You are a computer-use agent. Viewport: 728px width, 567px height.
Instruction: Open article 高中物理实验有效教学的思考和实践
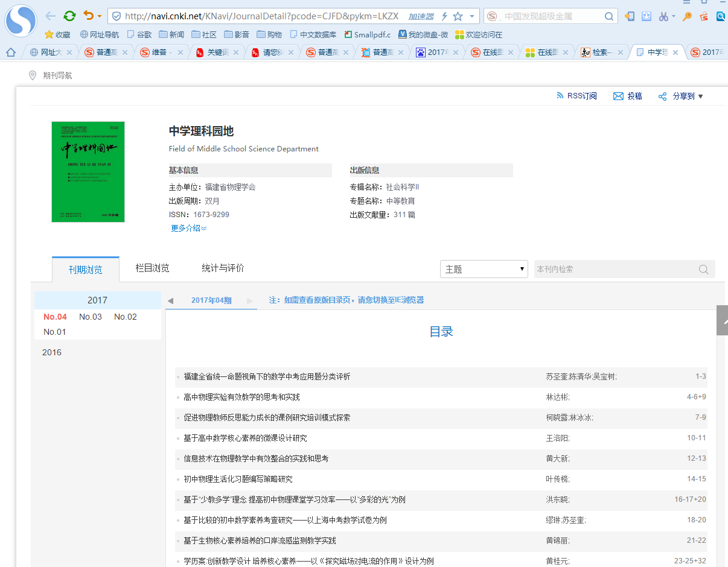pos(241,397)
